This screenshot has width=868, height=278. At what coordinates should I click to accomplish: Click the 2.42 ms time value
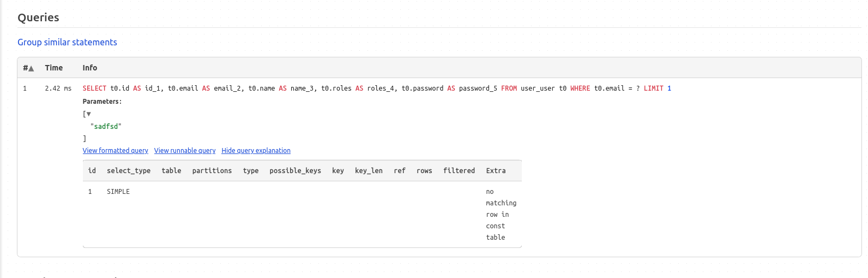pyautogui.click(x=58, y=88)
